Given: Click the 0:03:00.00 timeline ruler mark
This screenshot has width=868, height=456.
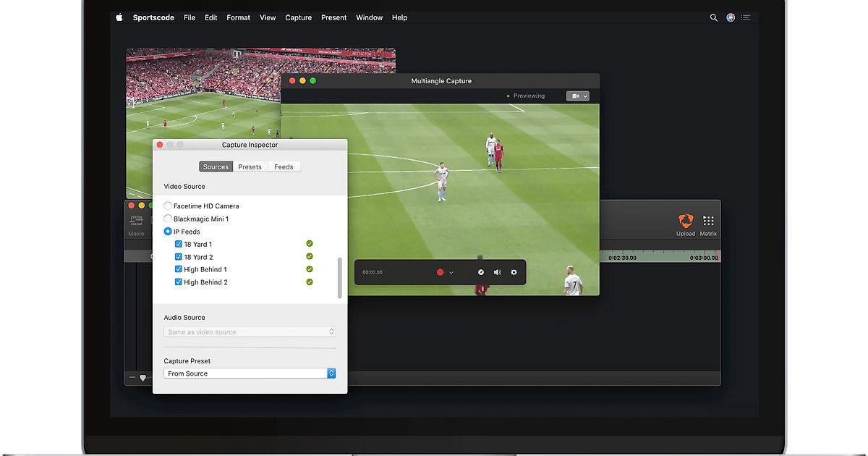Looking at the screenshot, I should point(704,257).
